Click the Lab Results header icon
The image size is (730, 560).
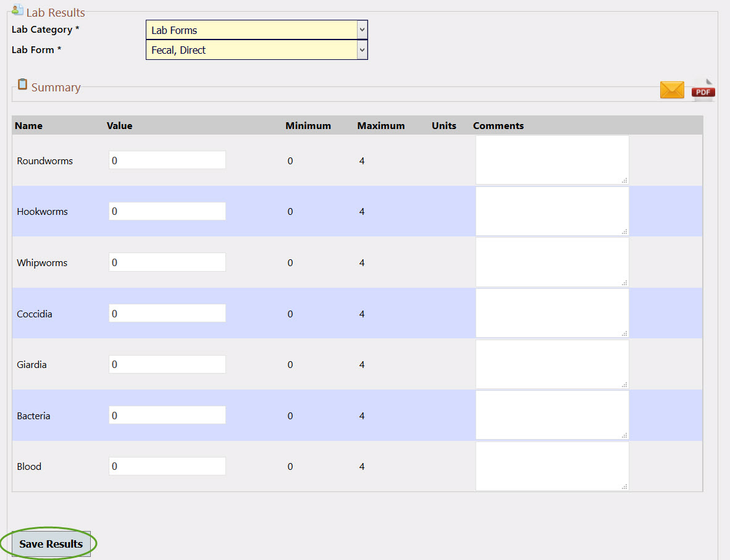17,10
